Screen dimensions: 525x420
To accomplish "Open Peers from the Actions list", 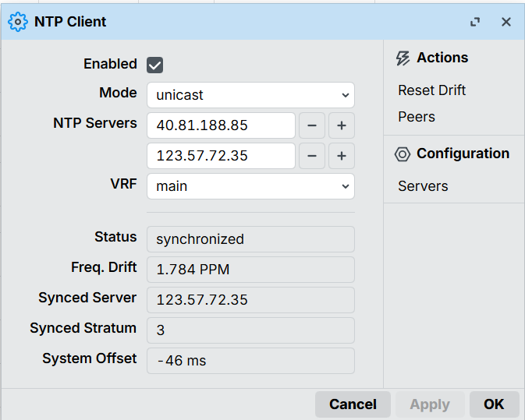I will 417,117.
